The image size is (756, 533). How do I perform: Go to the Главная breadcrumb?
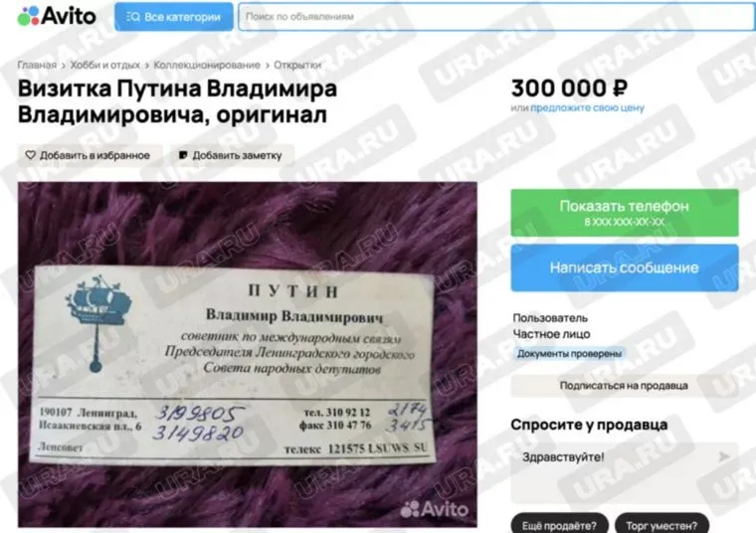click(x=37, y=65)
